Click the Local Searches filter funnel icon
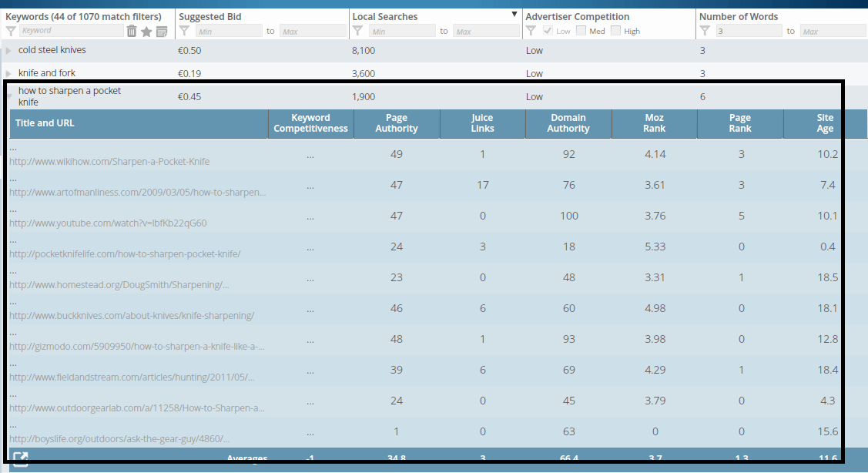The width and height of the screenshot is (868, 473). (x=357, y=31)
